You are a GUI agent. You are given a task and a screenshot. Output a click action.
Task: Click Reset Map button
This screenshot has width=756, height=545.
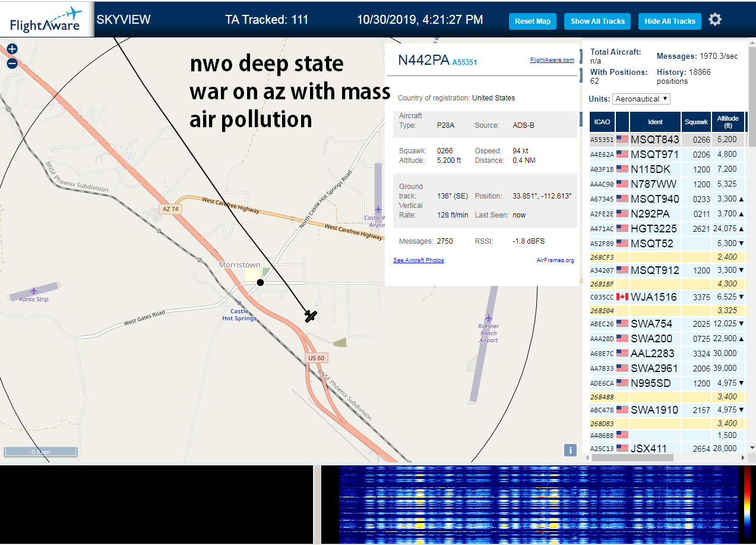(x=533, y=21)
